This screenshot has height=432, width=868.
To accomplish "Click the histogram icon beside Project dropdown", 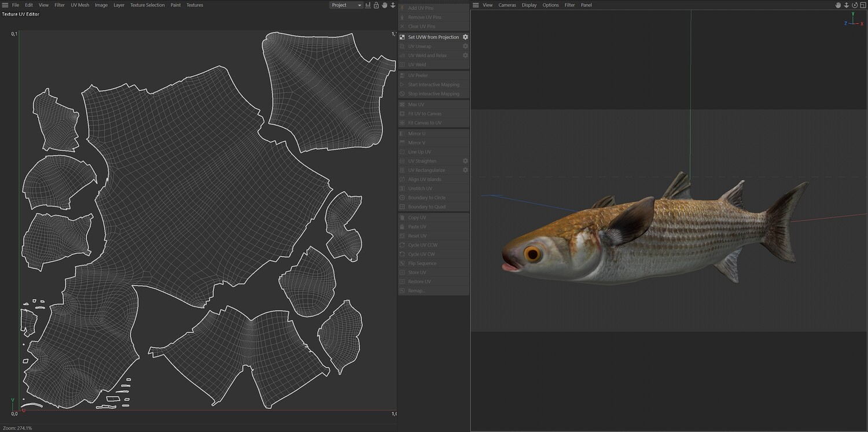I will [x=368, y=5].
